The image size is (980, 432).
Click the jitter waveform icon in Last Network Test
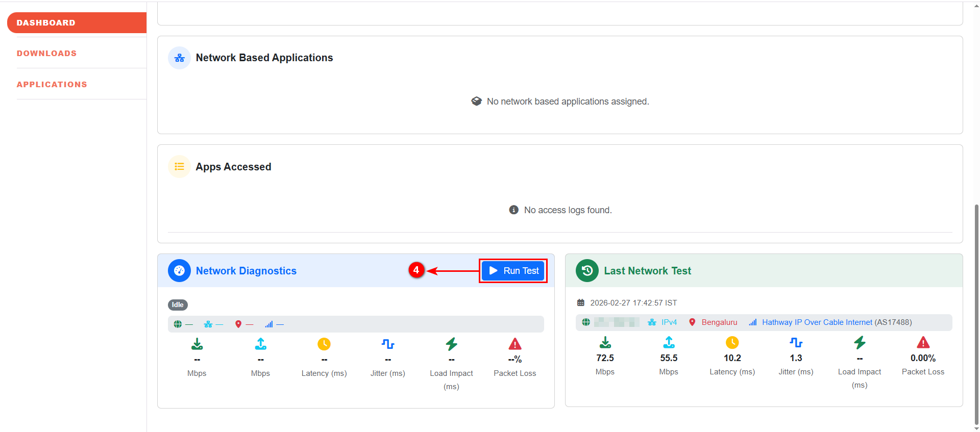(x=796, y=342)
